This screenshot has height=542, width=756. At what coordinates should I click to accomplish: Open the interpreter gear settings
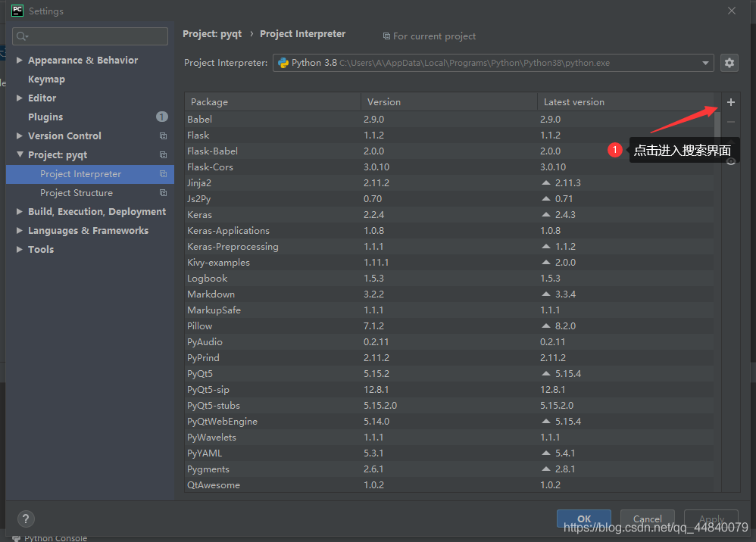pyautogui.click(x=729, y=63)
